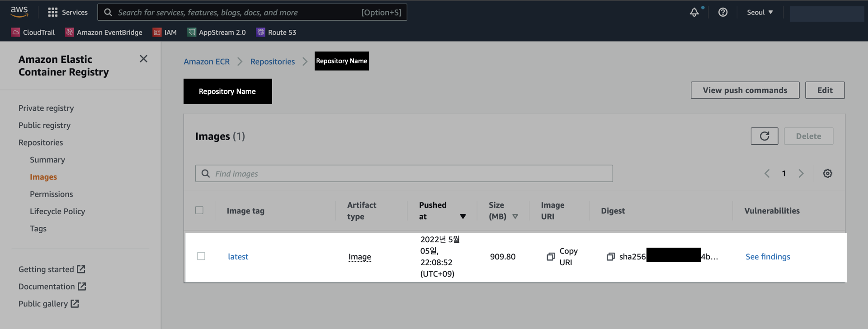Select the checkbox for latest image
868x329 pixels.
(201, 256)
